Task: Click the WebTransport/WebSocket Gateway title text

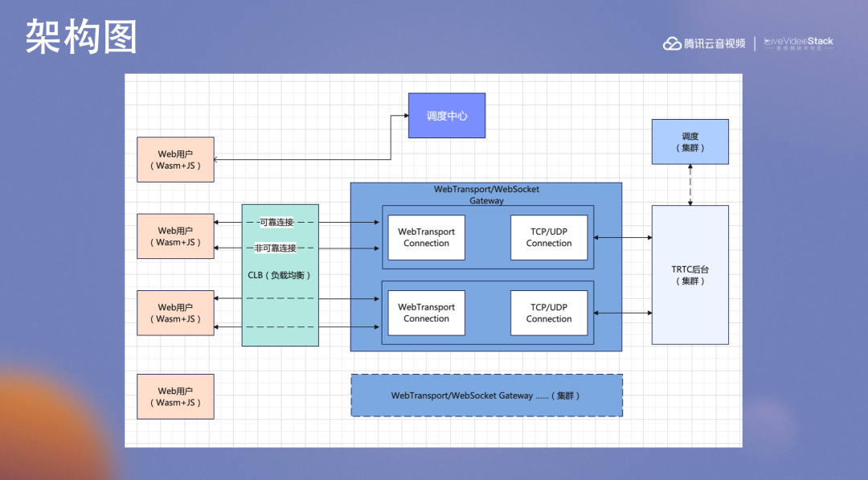Action: tap(486, 195)
